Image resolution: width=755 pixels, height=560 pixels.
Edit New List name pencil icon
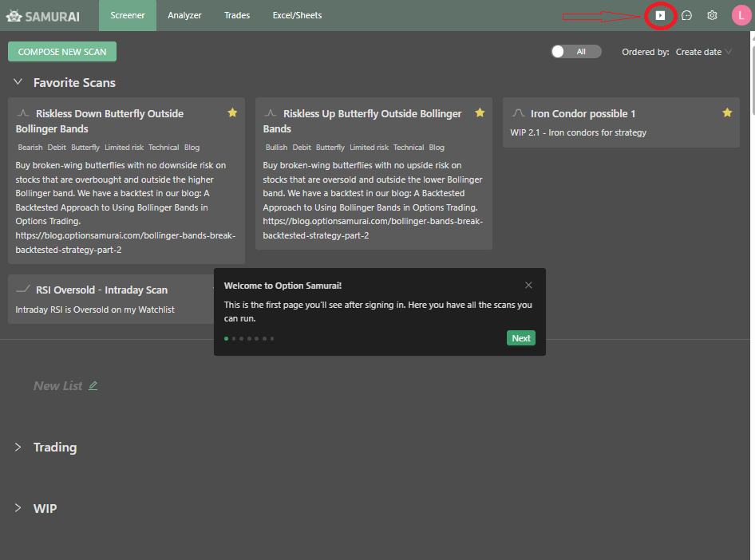[93, 386]
